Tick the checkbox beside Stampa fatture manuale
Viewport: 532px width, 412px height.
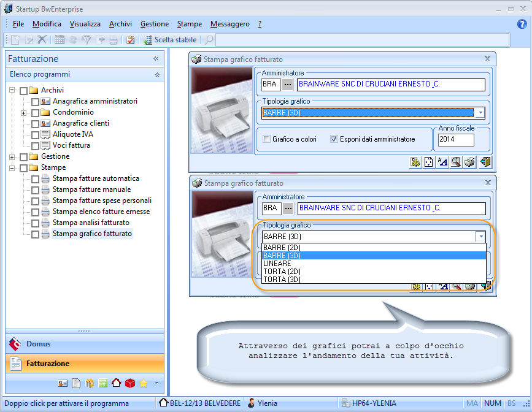36,190
